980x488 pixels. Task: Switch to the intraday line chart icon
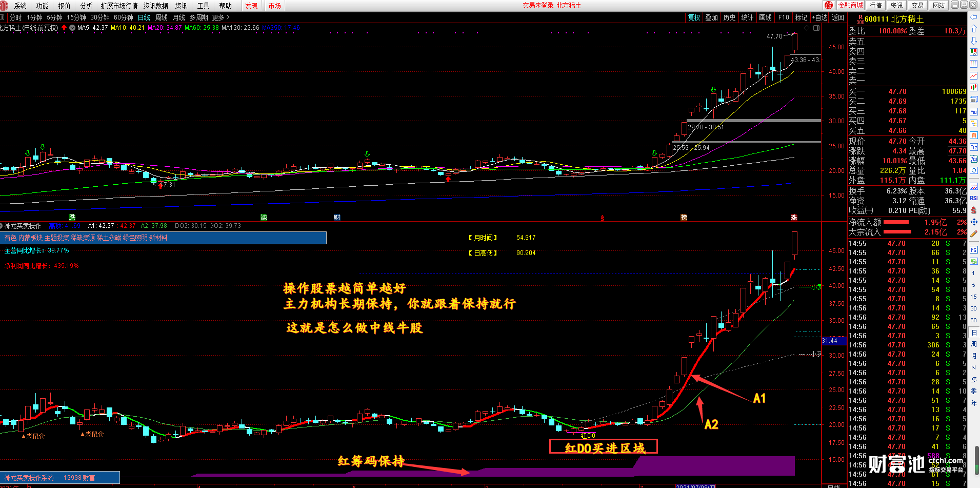974,76
